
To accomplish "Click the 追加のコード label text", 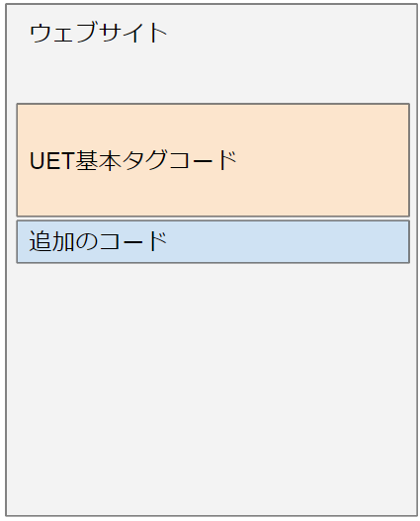I will click(98, 241).
